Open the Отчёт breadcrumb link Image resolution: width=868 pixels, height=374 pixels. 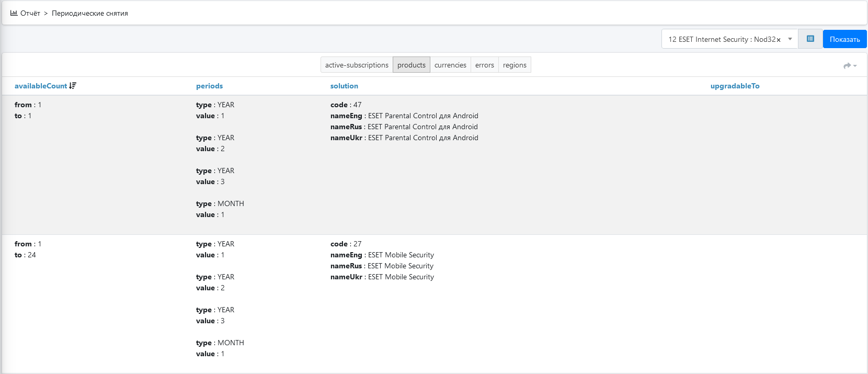click(30, 13)
